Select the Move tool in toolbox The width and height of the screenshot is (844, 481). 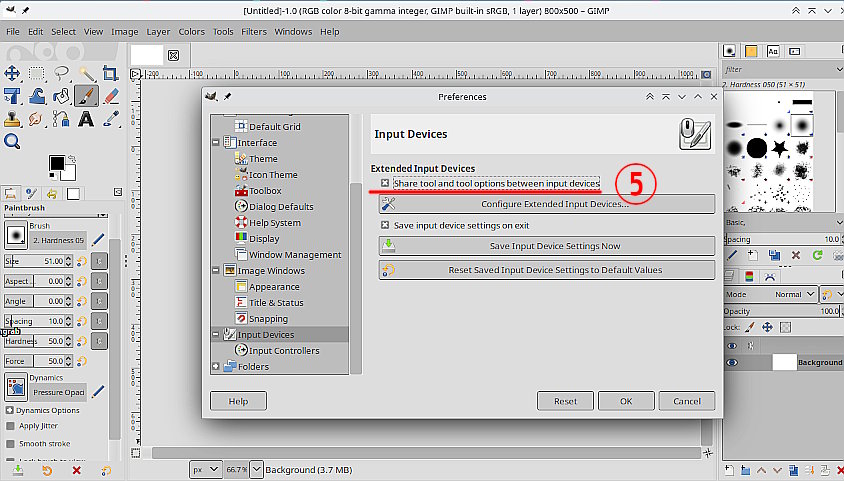coord(12,73)
